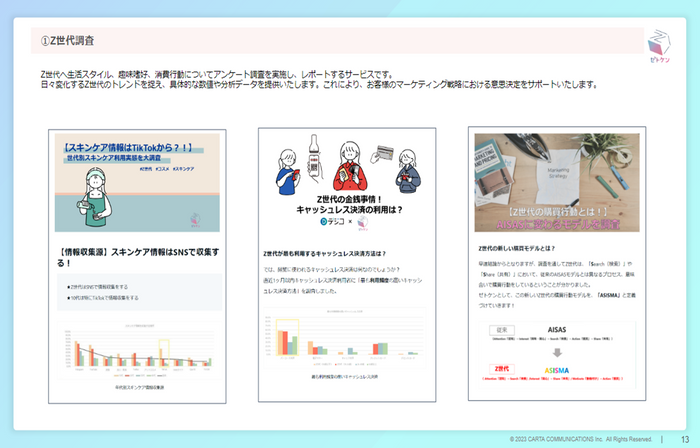Click the girl in red jacket illustration

tap(350, 166)
